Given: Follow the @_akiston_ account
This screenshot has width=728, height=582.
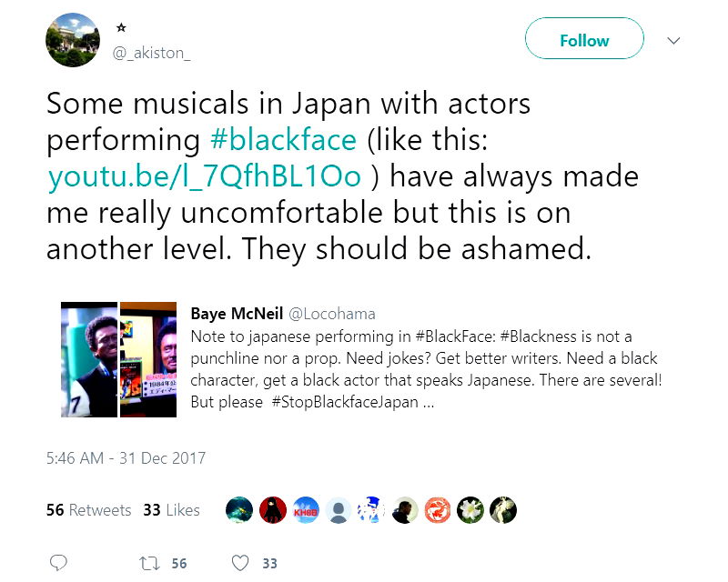Looking at the screenshot, I should click(584, 41).
